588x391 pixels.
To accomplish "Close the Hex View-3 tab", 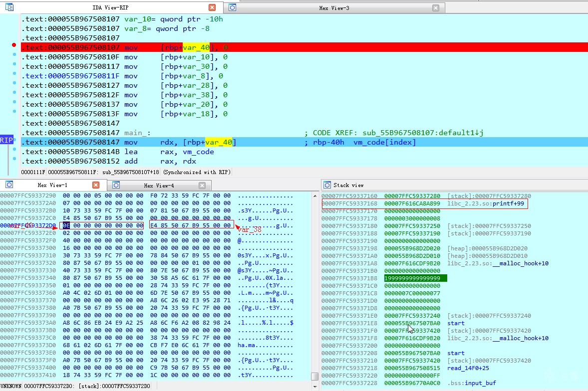I will [x=435, y=8].
